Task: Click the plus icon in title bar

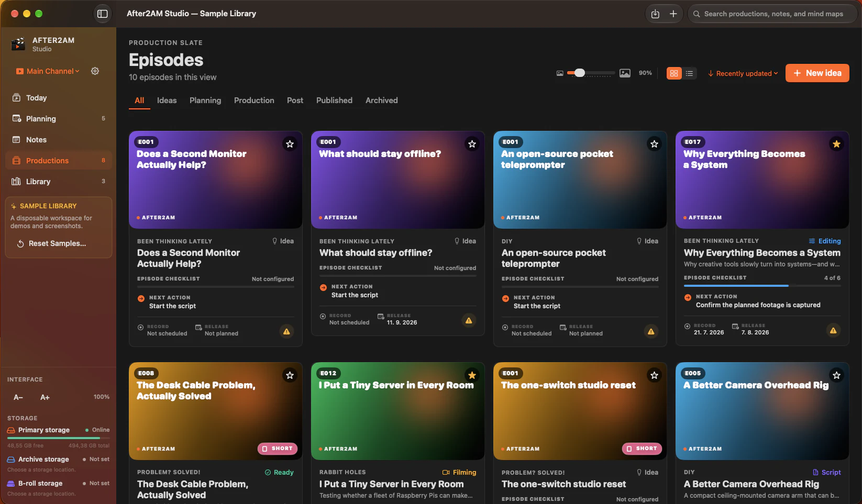Action: click(673, 14)
